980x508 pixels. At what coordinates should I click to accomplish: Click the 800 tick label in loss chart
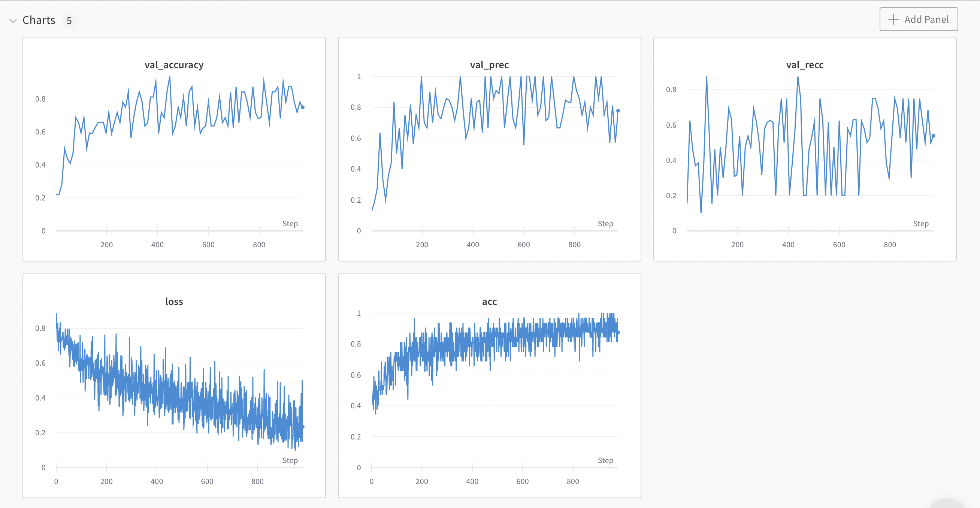click(258, 481)
